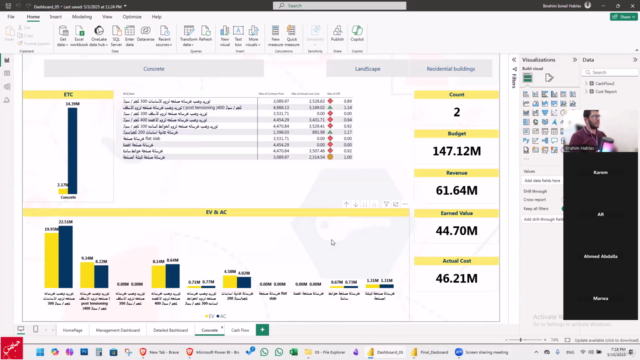
Task: Click drill up arrow on EV & AC
Action: pyautogui.click(x=346, y=204)
